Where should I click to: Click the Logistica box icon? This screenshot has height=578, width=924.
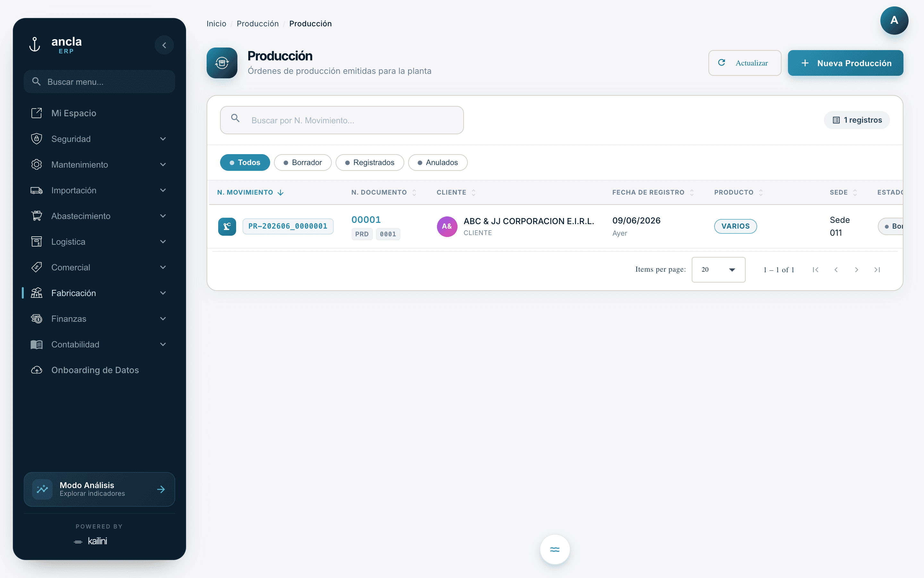click(36, 241)
